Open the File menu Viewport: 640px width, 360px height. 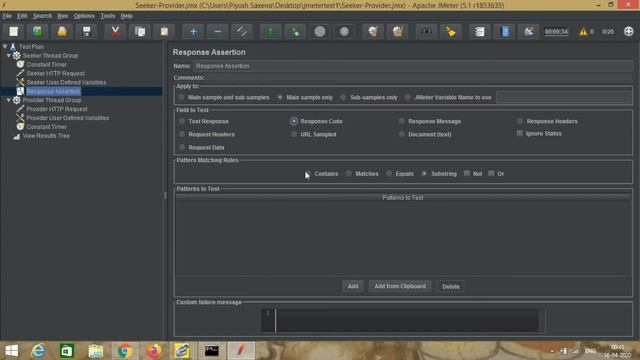click(7, 16)
